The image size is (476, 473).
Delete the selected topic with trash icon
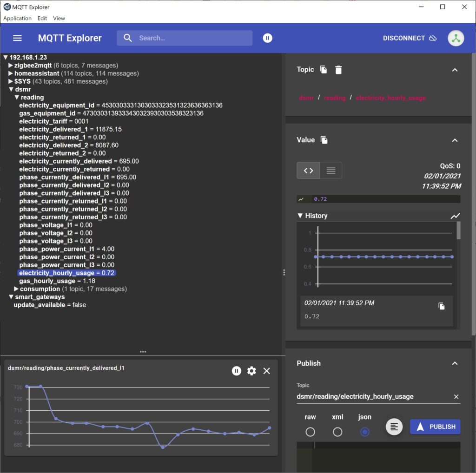[338, 70]
